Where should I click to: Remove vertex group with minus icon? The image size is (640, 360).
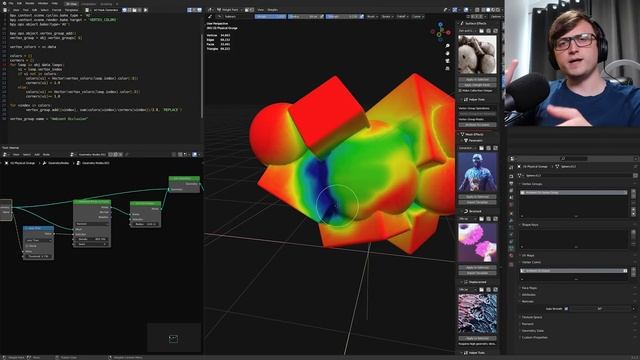click(633, 196)
